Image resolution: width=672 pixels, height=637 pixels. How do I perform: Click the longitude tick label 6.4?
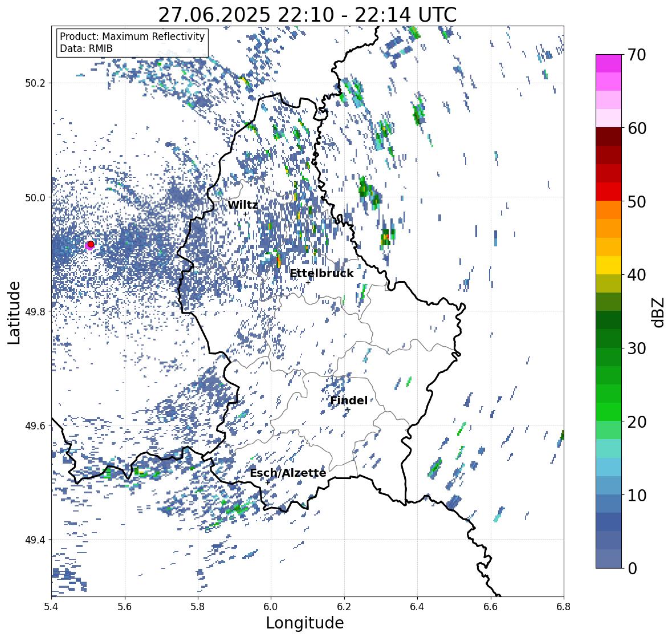417,607
